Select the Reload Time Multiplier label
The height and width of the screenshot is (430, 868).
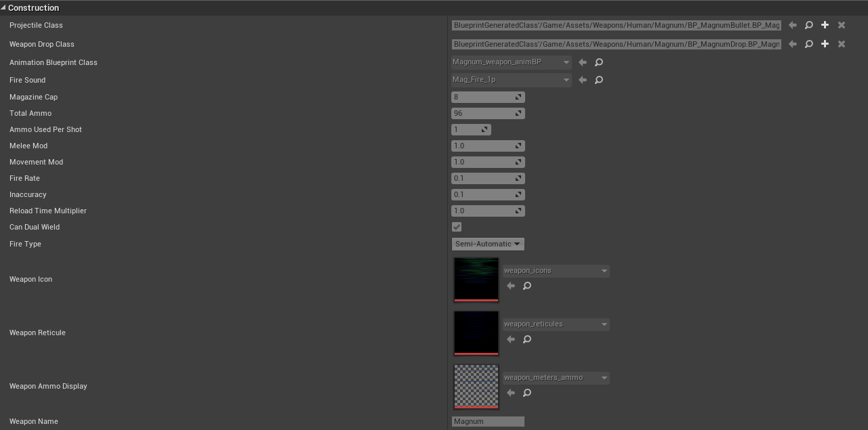pyautogui.click(x=48, y=211)
